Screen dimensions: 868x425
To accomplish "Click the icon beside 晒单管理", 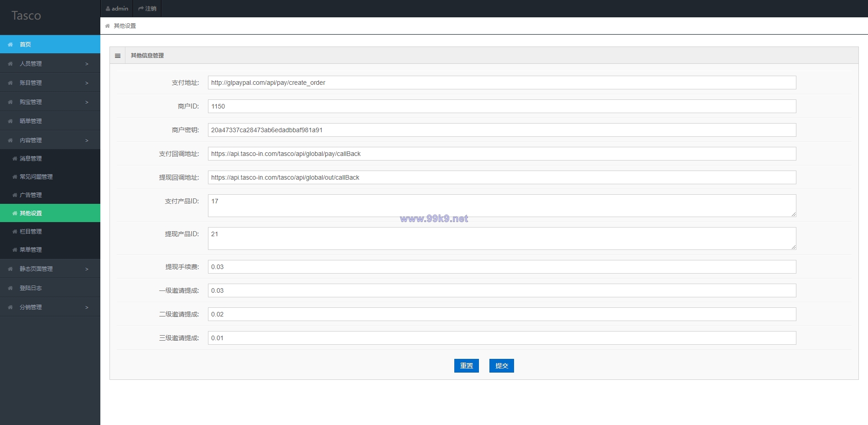I will (10, 121).
